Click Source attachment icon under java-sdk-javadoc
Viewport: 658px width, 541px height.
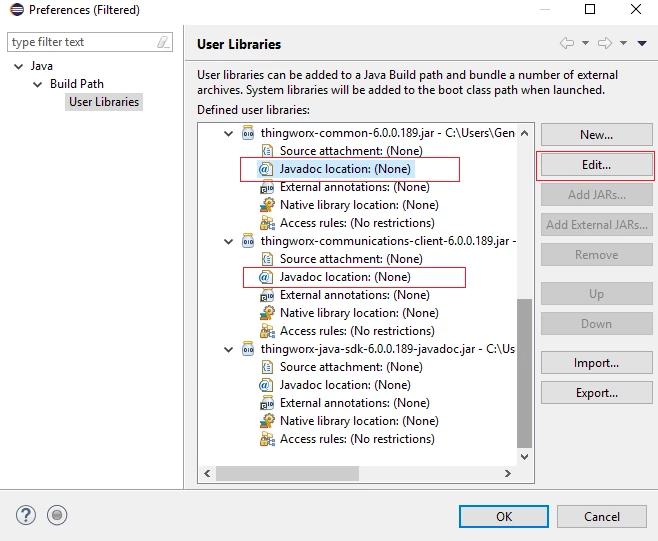point(267,367)
